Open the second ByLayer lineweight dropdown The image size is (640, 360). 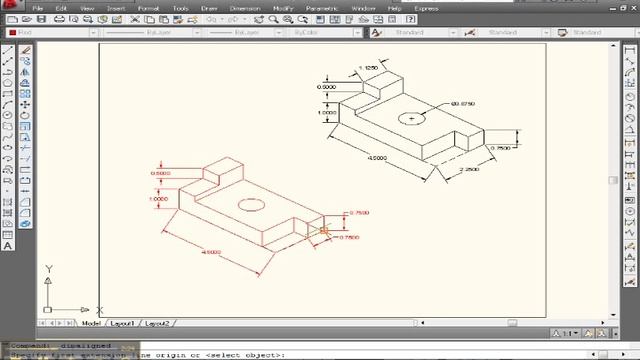coord(278,33)
